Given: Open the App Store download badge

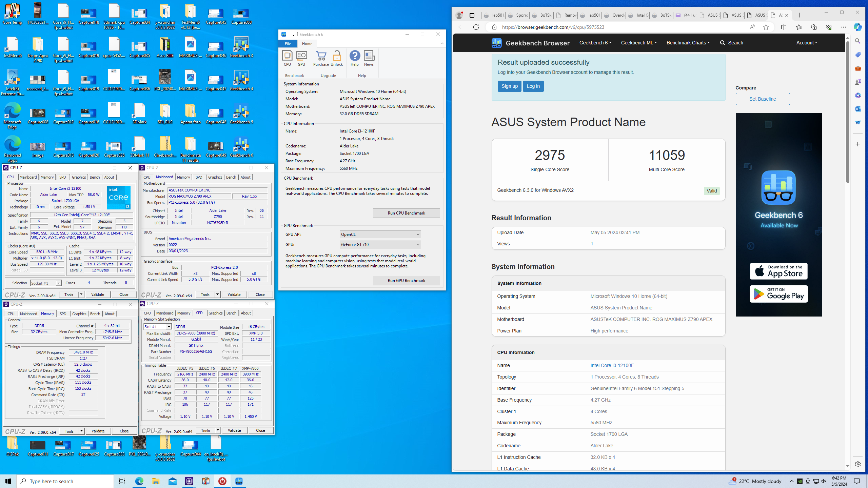Looking at the screenshot, I should pyautogui.click(x=778, y=271).
